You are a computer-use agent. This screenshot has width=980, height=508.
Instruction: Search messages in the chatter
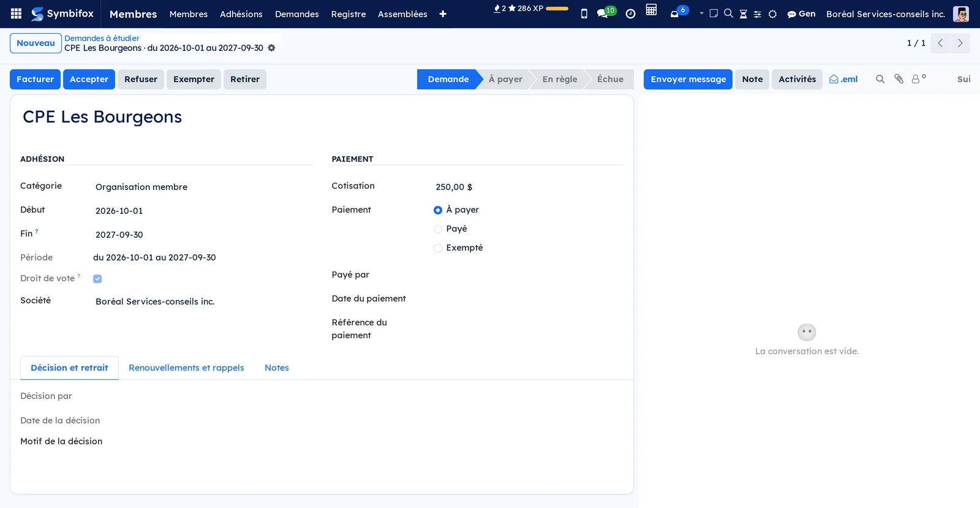click(x=880, y=79)
